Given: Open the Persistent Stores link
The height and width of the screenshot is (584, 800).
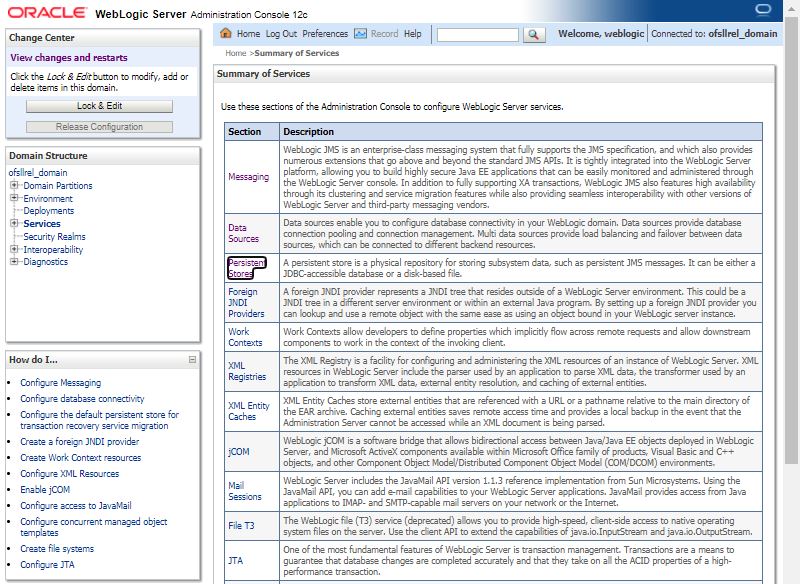Looking at the screenshot, I should pyautogui.click(x=247, y=268).
